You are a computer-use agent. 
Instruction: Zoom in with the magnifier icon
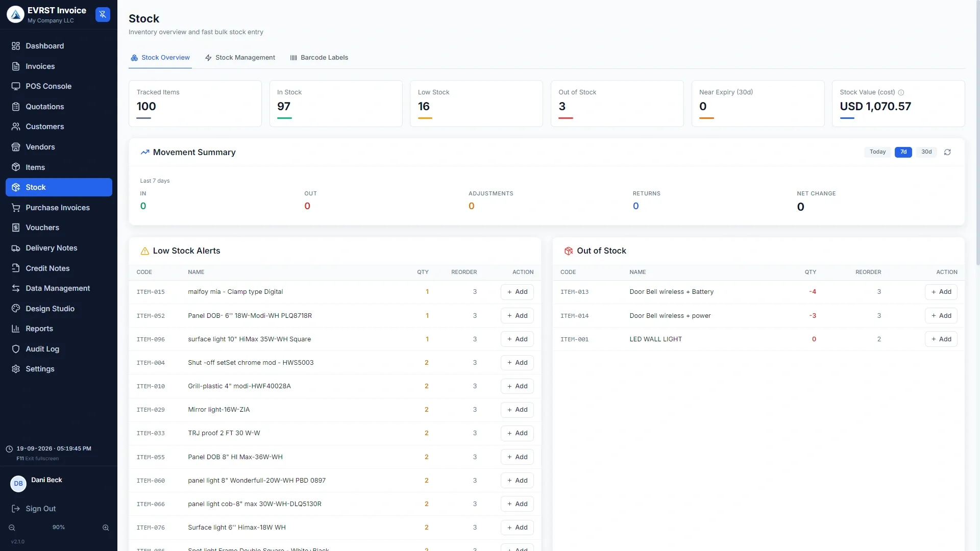(x=106, y=528)
